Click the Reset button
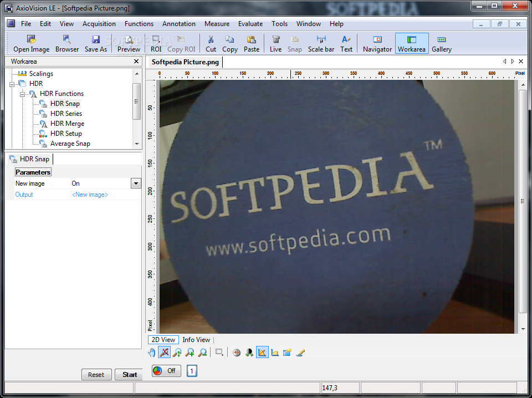The image size is (532, 398). 96,375
